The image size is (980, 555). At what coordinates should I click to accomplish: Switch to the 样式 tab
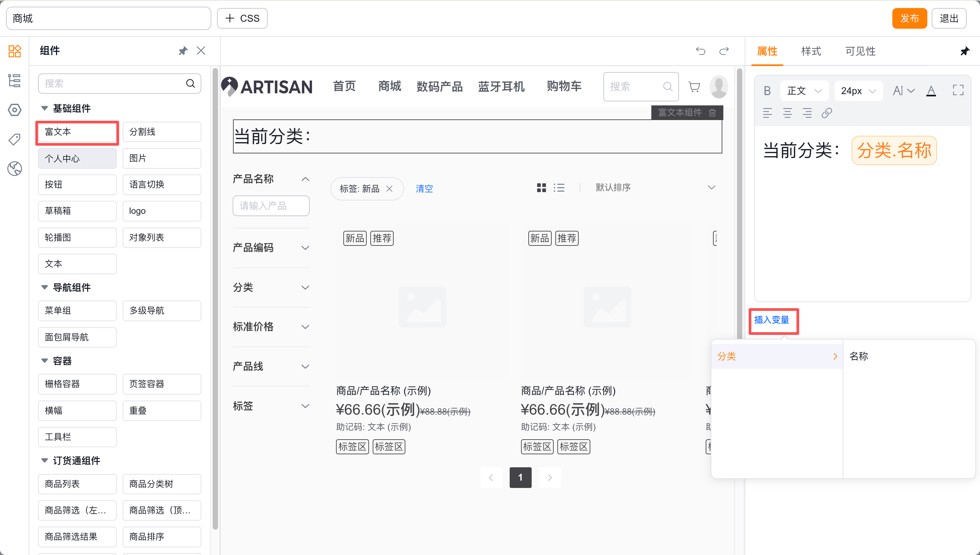[x=811, y=51]
